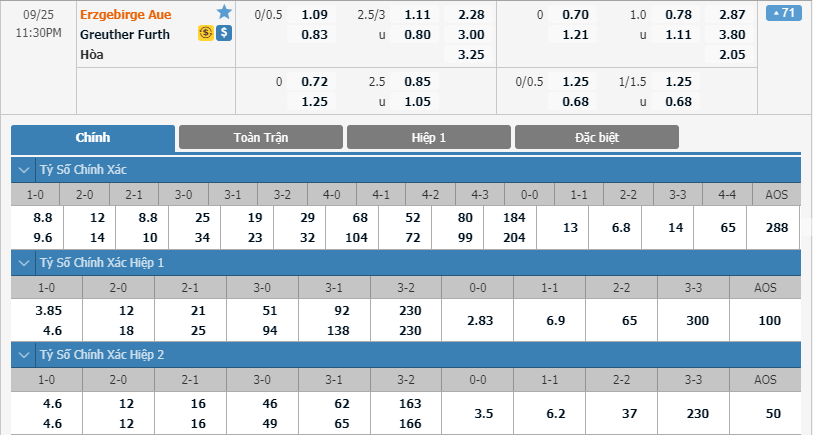
Task: Collapse Tỷ Số Chính Xác Hiệp 2 section
Action: (x=24, y=355)
